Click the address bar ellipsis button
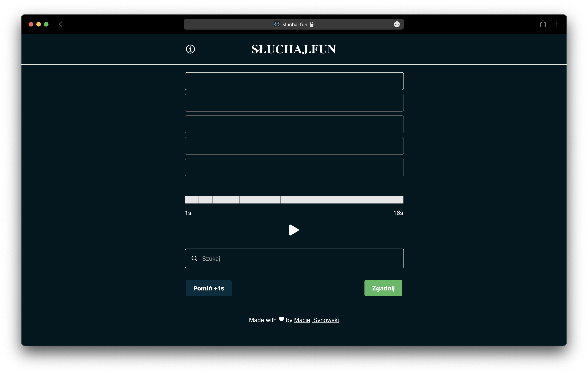Image resolution: width=588 pixels, height=374 pixels. coord(397,24)
